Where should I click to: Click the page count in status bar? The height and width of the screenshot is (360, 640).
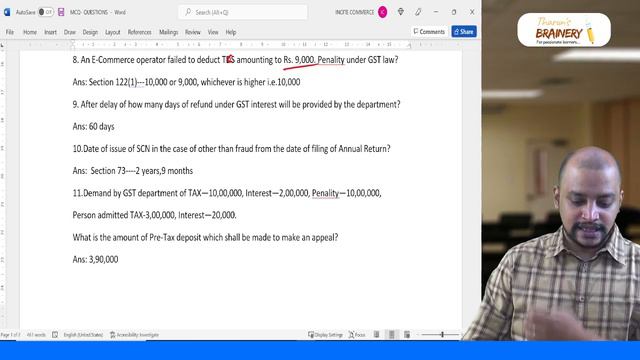pos(10,335)
